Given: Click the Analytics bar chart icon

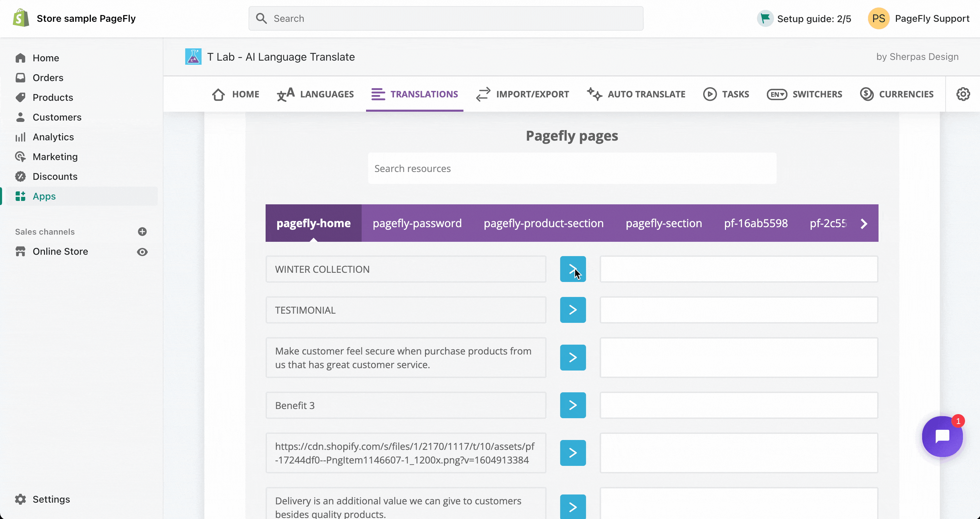Looking at the screenshot, I should coord(20,137).
